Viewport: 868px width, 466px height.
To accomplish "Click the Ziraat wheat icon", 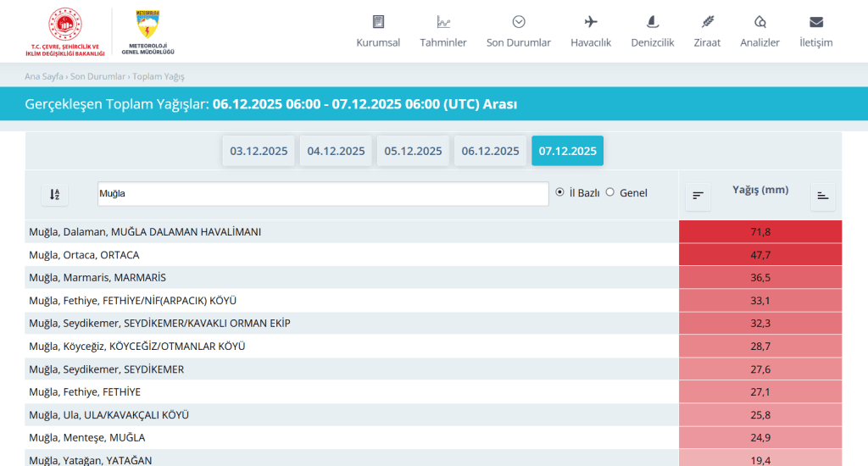I will pyautogui.click(x=707, y=22).
